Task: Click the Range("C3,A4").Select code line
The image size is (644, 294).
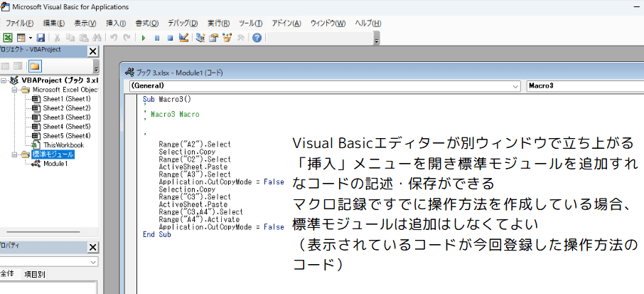Action: pos(201,212)
